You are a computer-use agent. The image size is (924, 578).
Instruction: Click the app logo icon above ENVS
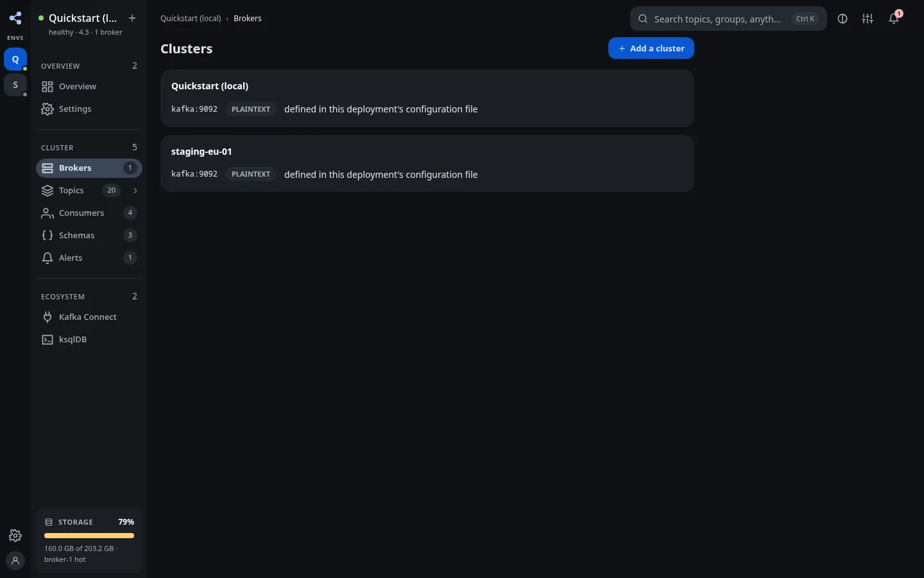point(15,18)
